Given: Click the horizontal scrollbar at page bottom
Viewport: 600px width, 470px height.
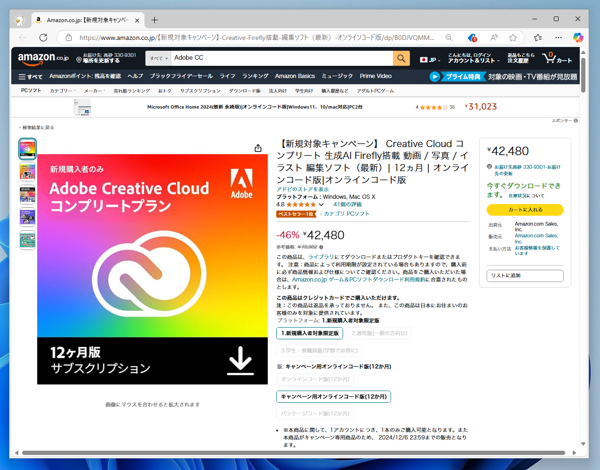Looking at the screenshot, I should 293,453.
